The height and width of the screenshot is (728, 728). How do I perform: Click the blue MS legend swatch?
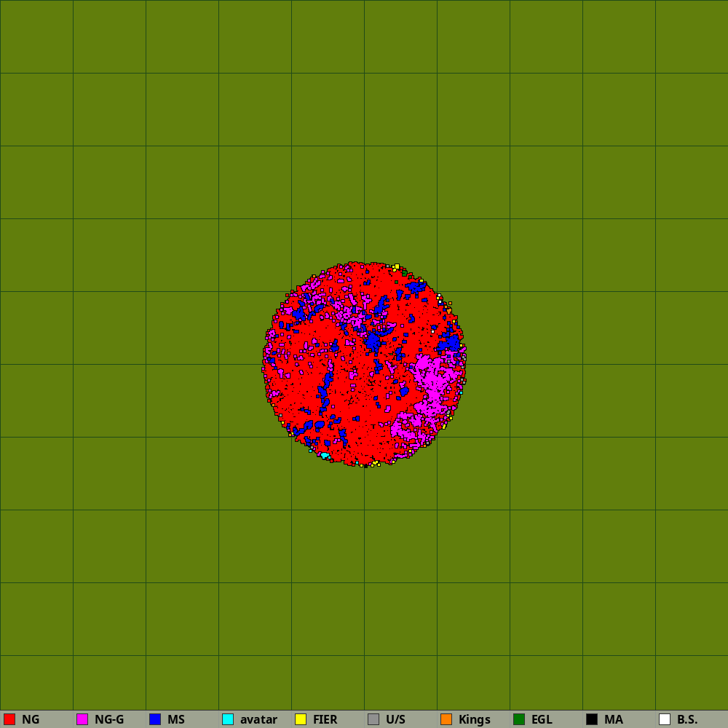tap(155, 719)
